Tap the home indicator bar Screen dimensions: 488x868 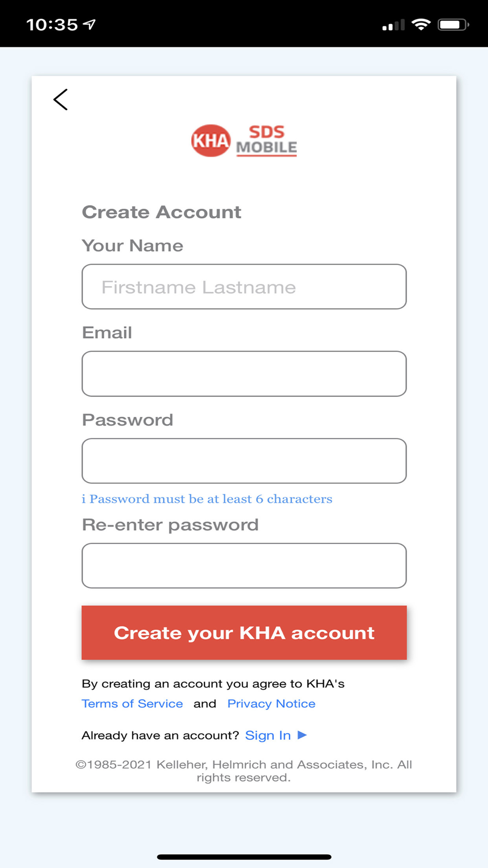click(x=244, y=857)
